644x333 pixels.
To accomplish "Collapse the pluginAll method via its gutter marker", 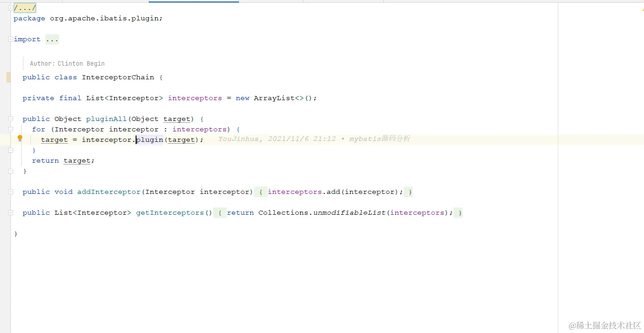I will (x=10, y=119).
